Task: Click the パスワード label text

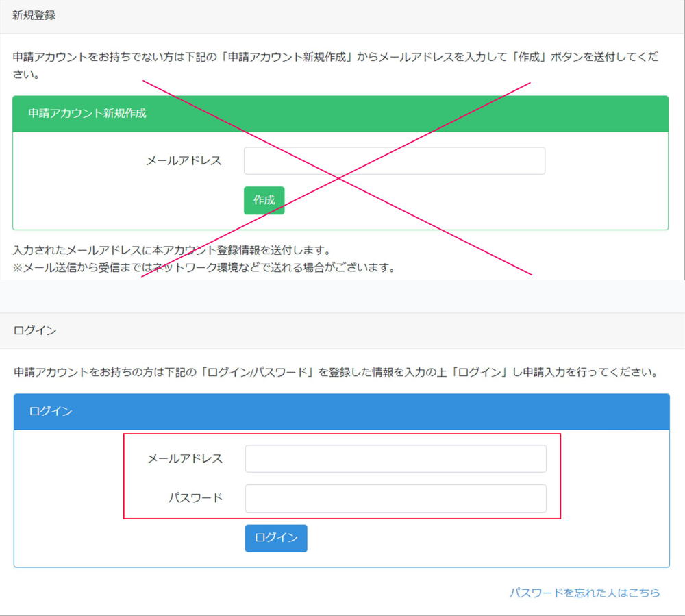Action: tap(195, 498)
